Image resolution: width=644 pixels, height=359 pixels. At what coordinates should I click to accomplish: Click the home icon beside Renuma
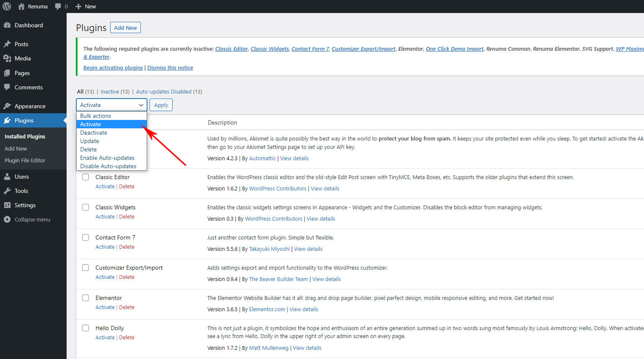click(x=21, y=6)
